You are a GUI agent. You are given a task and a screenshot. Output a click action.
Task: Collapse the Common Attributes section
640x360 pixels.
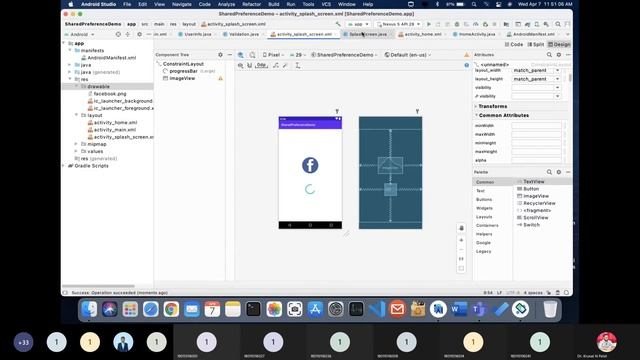pyautogui.click(x=476, y=116)
